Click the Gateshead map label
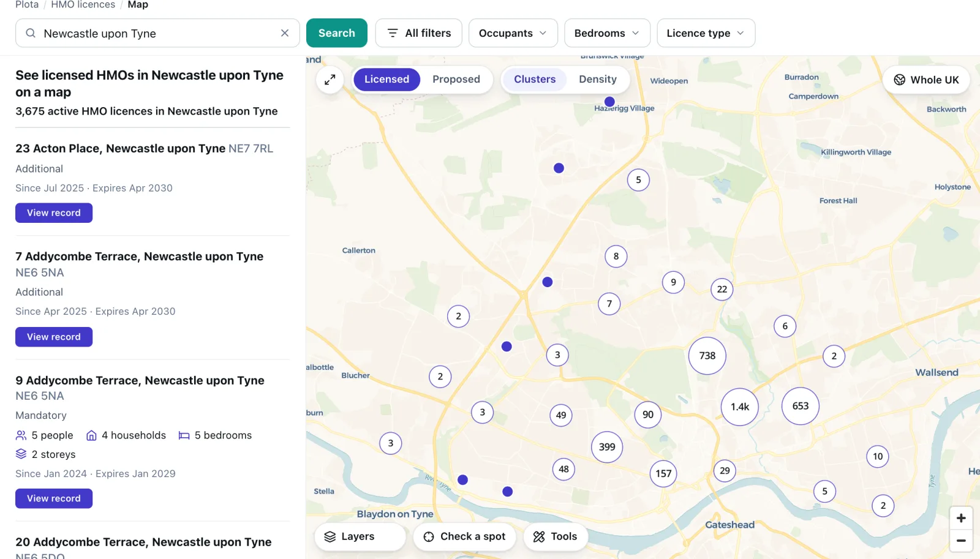This screenshot has height=559, width=980. coord(729,525)
